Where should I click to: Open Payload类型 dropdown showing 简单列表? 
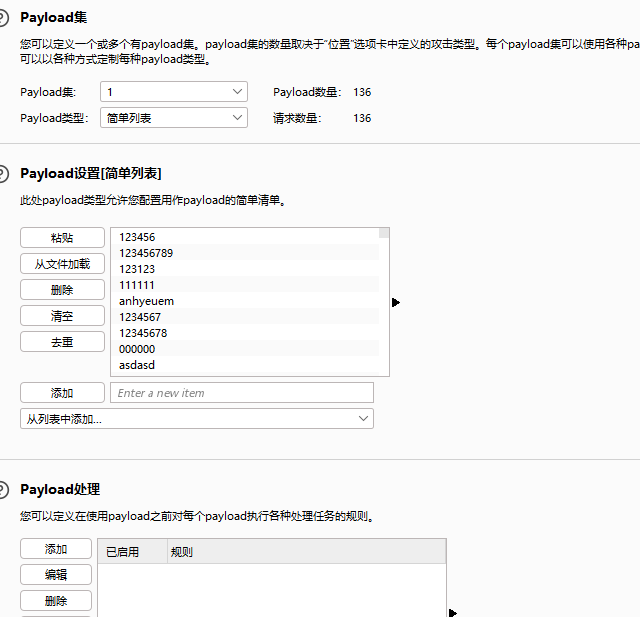click(174, 118)
